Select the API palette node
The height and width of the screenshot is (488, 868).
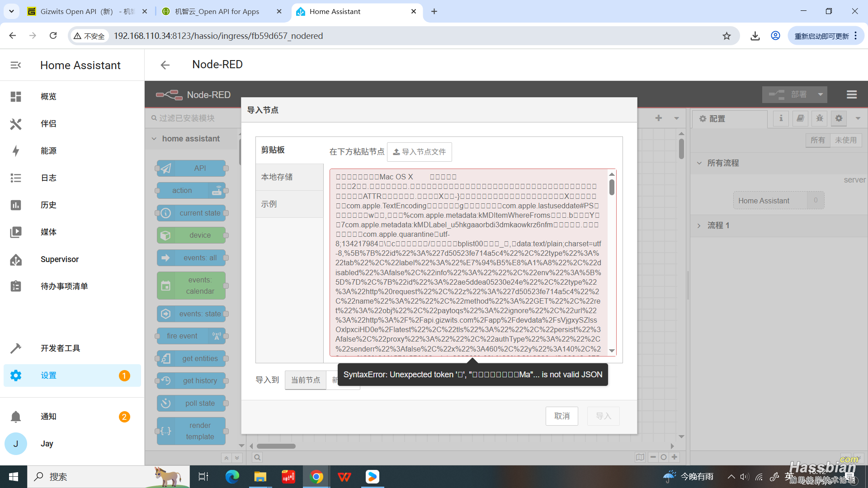pos(191,169)
